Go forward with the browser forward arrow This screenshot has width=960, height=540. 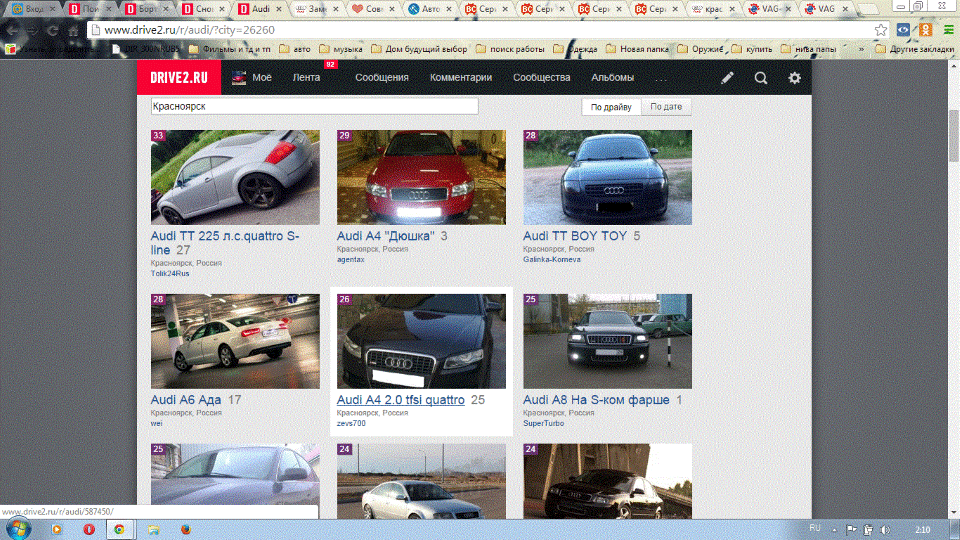(x=32, y=30)
